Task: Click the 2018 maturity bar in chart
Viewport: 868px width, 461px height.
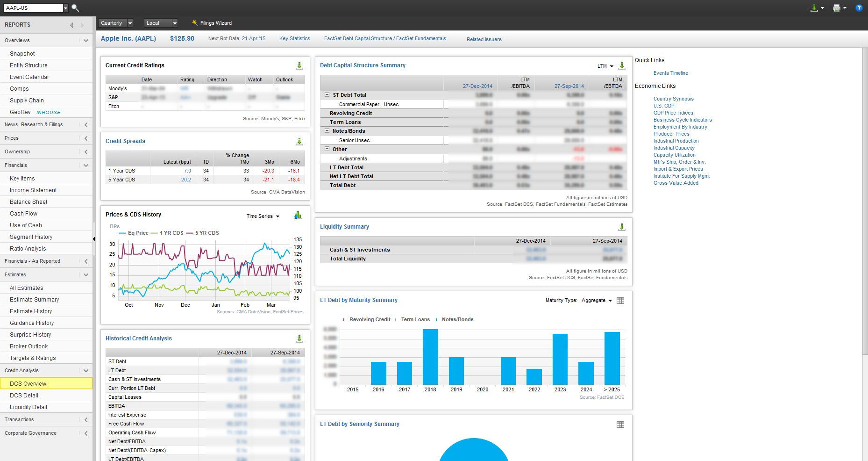Action: [430, 357]
